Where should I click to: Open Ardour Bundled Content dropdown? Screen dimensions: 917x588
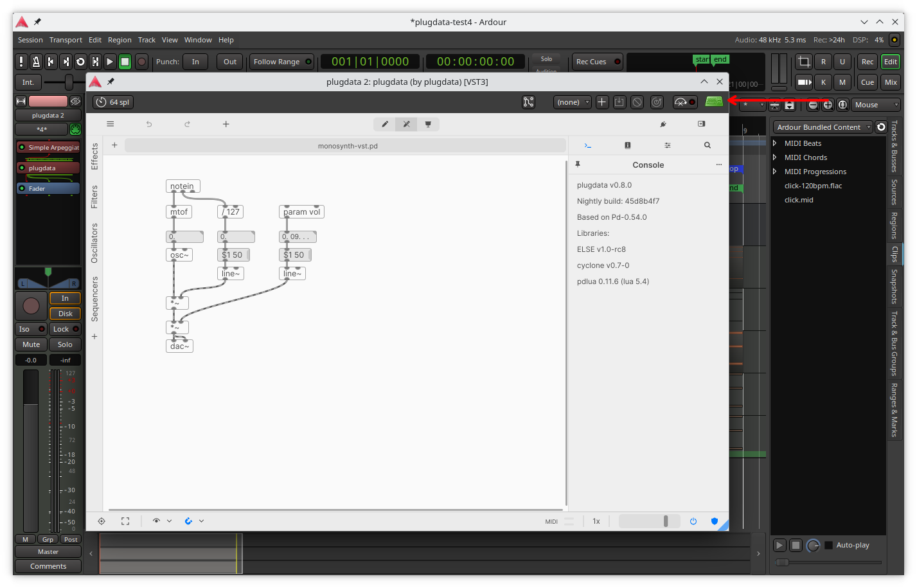point(823,127)
